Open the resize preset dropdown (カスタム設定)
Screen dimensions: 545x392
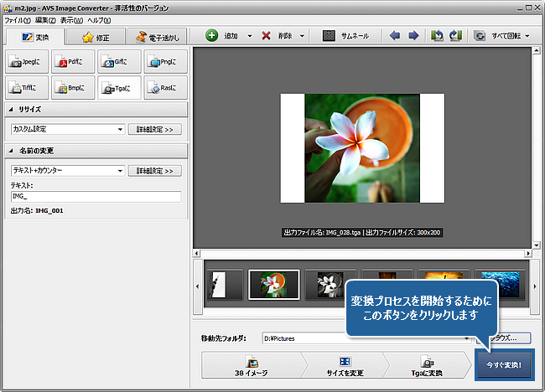click(67, 129)
